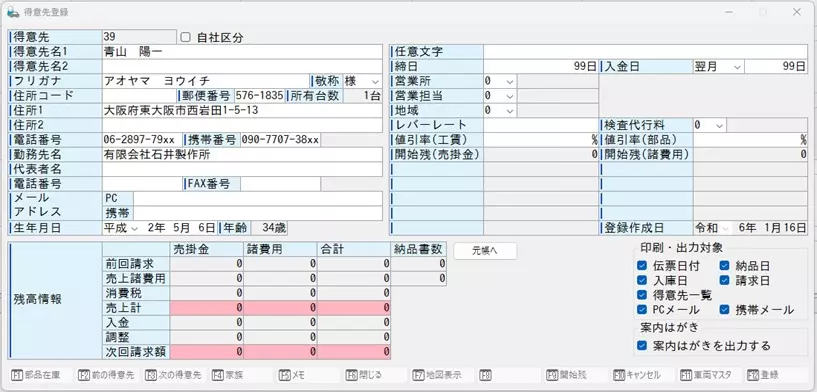The height and width of the screenshot is (392, 817).
Task: Open F11 車両マスタ vehicle master
Action: pyautogui.click(x=710, y=375)
